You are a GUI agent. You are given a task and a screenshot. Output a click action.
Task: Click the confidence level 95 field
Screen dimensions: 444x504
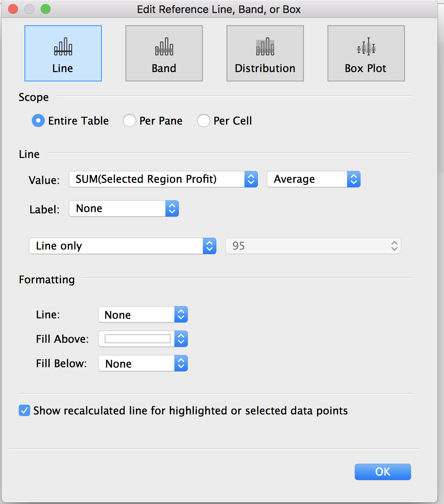(x=313, y=246)
